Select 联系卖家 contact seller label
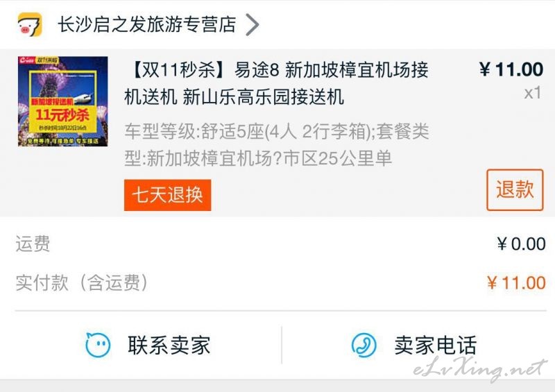 169,346
